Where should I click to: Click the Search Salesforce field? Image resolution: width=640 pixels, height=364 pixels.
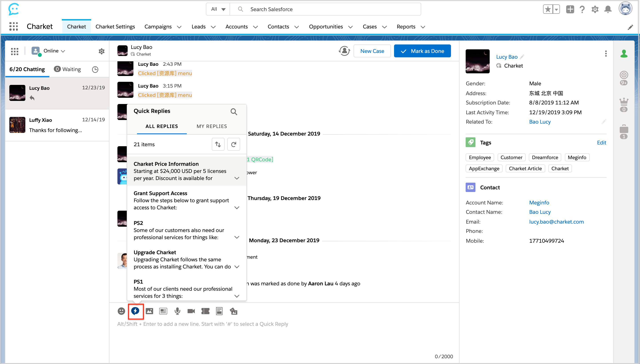pyautogui.click(x=325, y=9)
